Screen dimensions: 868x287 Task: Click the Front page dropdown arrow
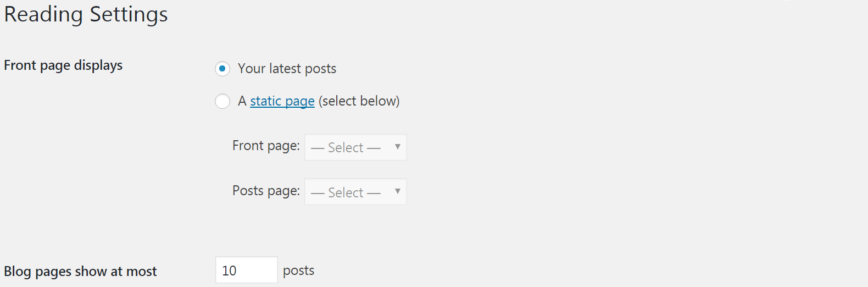[x=397, y=147]
